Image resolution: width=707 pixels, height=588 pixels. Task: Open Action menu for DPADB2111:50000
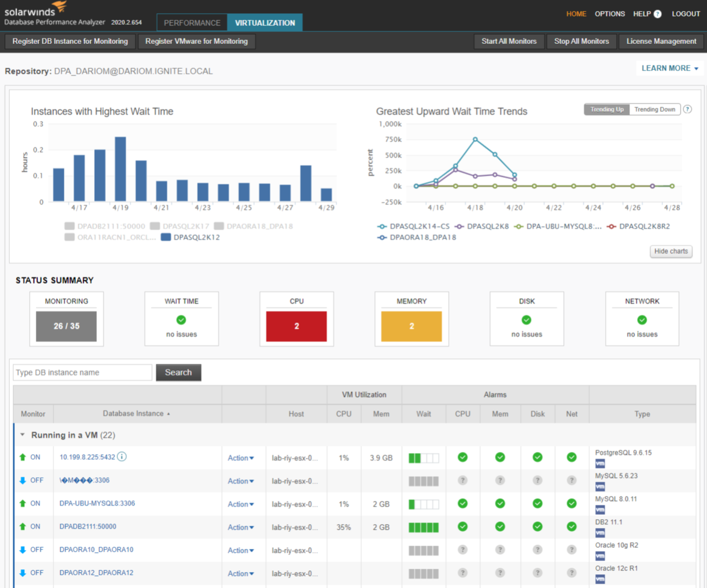click(241, 527)
